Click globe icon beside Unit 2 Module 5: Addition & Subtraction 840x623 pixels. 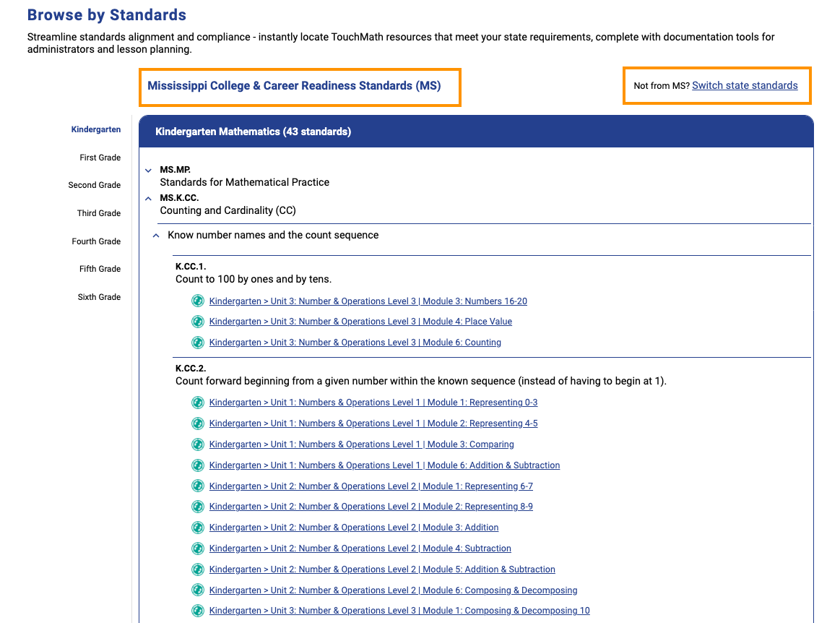pos(198,570)
